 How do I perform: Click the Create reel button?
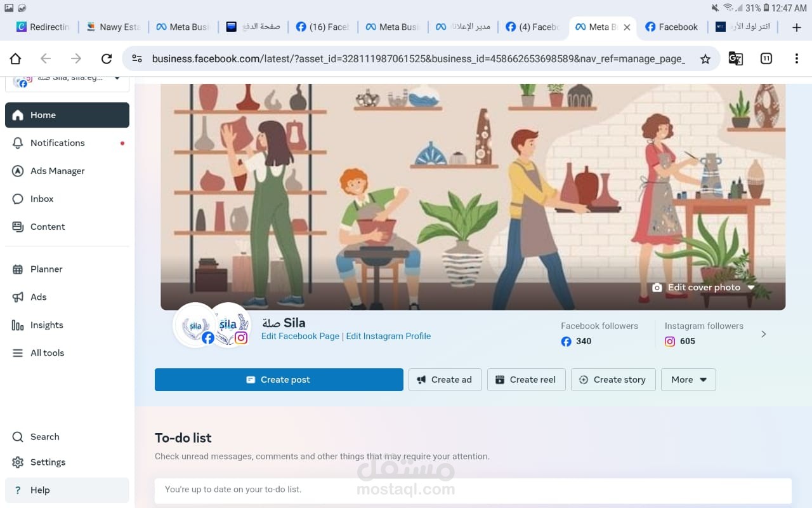[x=526, y=380]
